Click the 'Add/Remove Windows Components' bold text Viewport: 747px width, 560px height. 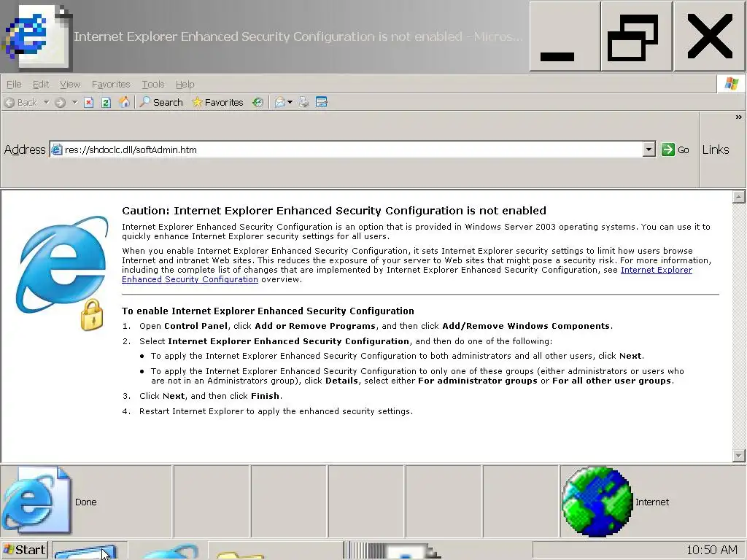point(526,326)
